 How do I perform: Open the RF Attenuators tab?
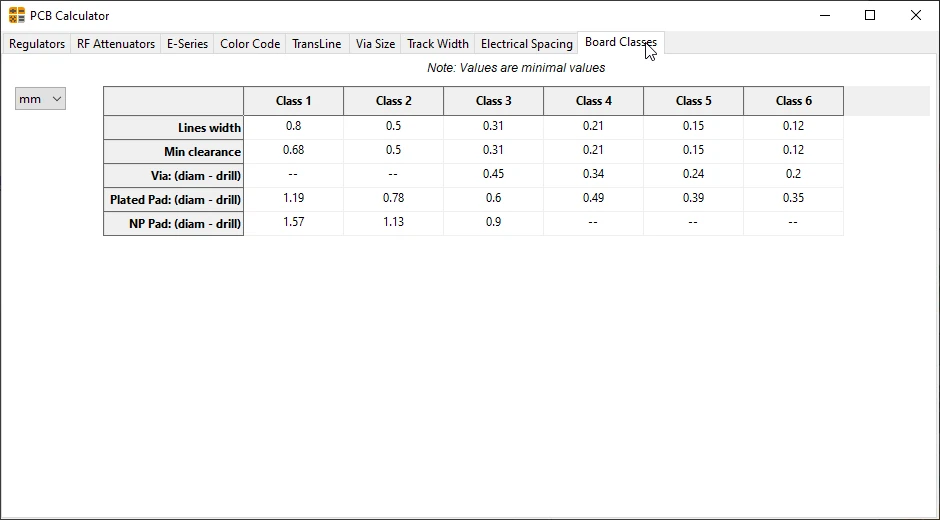(x=116, y=44)
